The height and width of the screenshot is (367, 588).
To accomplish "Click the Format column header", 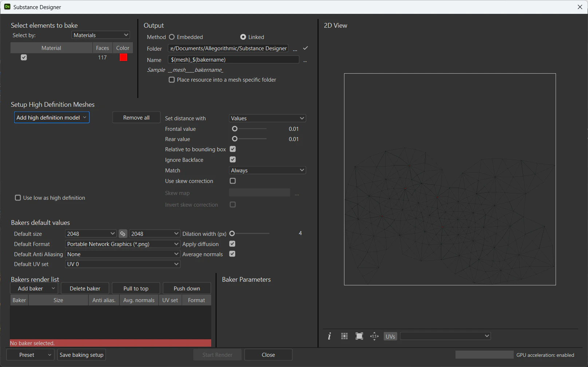I will [x=197, y=300].
